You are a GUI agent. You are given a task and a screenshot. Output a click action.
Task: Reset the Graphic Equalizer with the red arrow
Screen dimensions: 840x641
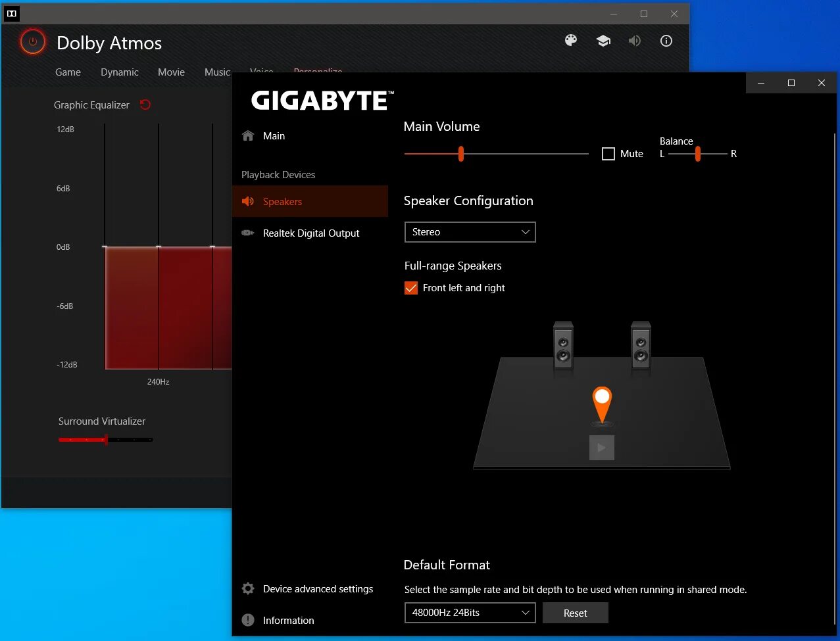(x=145, y=105)
